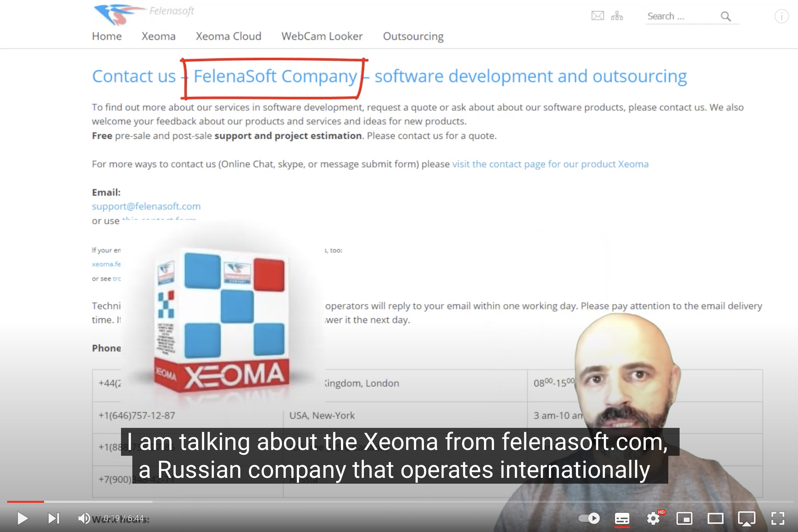The image size is (798, 532).
Task: Switch to theater mode
Action: coord(716,518)
